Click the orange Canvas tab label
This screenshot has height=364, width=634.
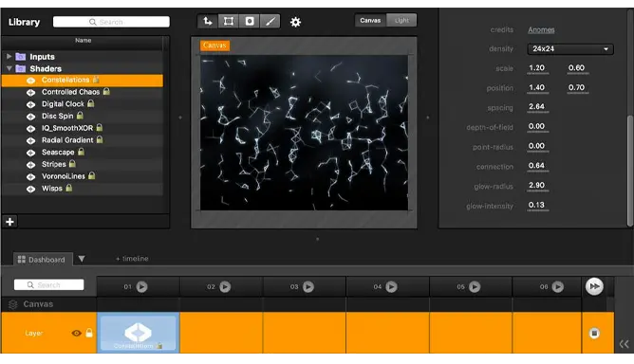pyautogui.click(x=214, y=45)
